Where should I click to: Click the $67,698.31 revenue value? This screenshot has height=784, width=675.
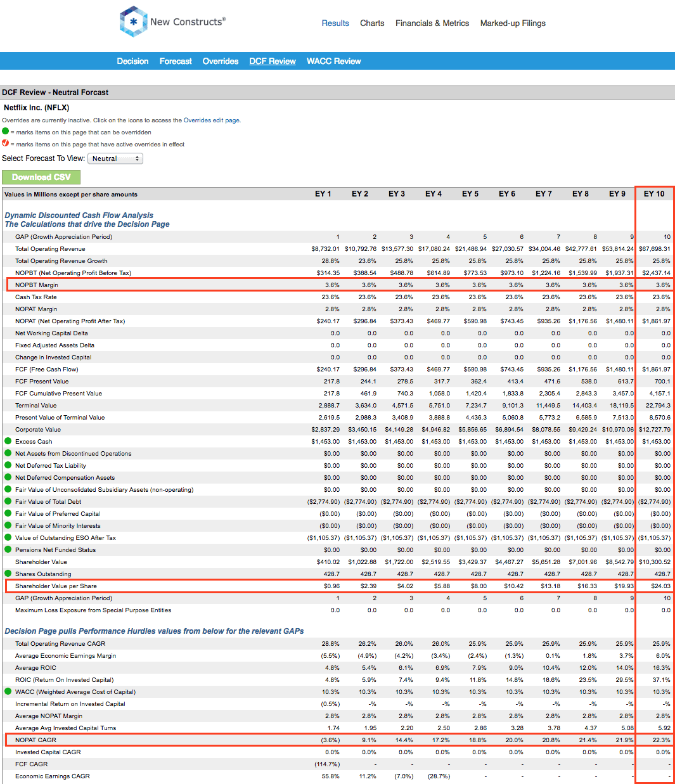tap(654, 249)
